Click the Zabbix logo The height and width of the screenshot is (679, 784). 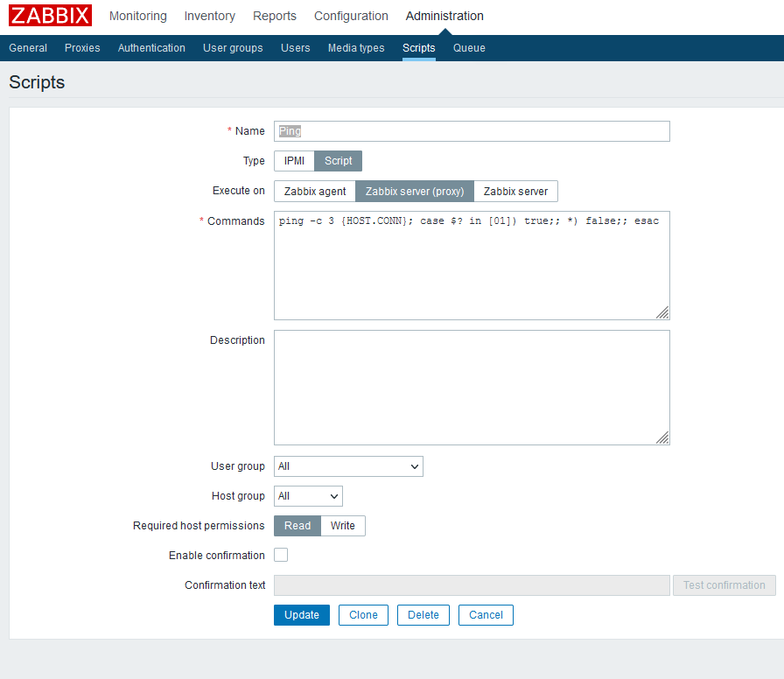pos(50,15)
